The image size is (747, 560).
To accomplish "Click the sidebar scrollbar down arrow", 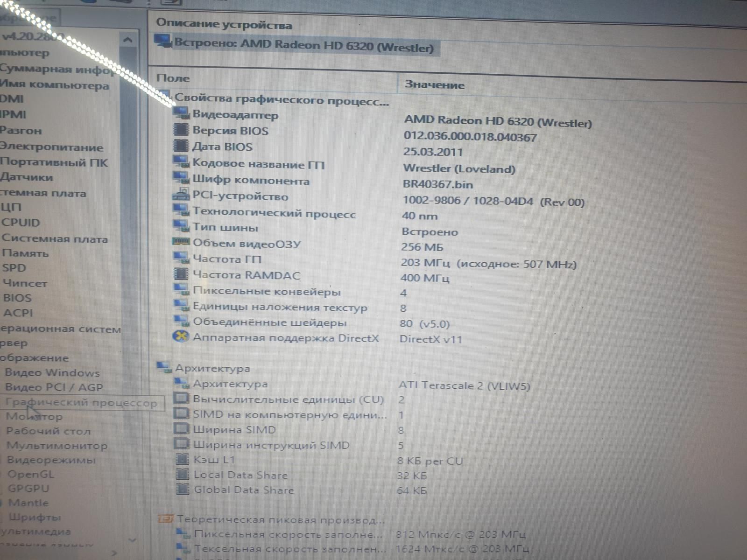I will coord(132,540).
